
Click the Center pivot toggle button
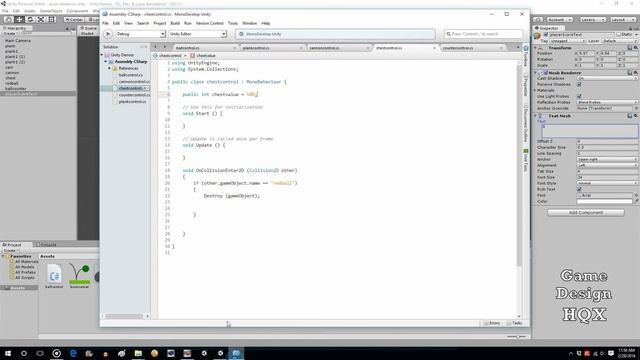[74, 19]
